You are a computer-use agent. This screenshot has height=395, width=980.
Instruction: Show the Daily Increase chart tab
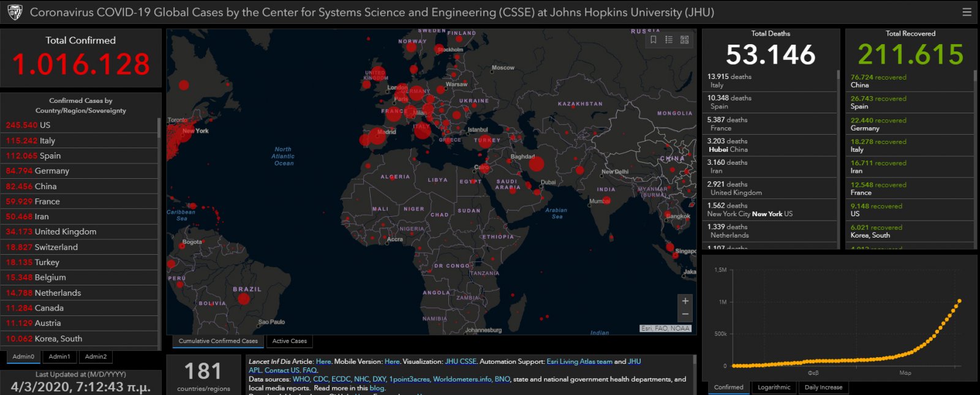[x=823, y=387]
